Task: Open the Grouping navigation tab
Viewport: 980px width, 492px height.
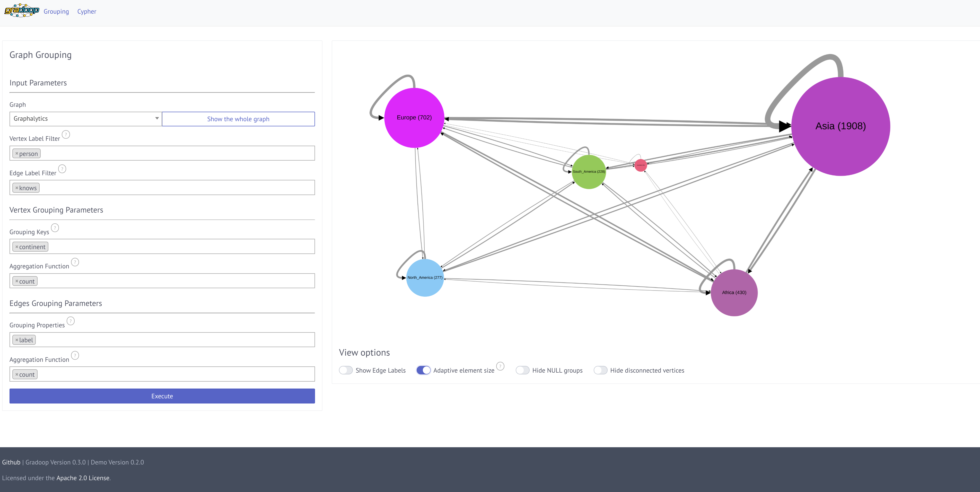Action: [x=56, y=11]
